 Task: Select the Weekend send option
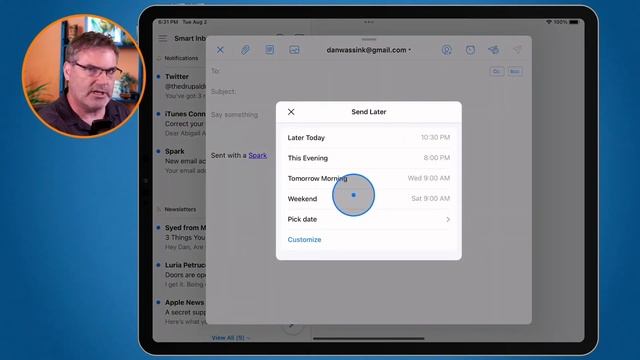369,199
